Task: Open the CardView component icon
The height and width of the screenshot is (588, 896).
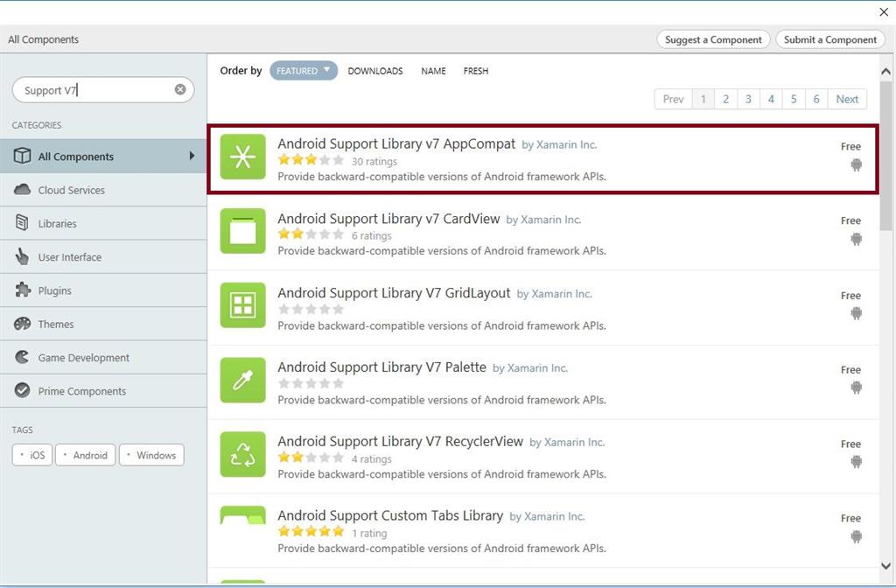Action: coord(243,231)
